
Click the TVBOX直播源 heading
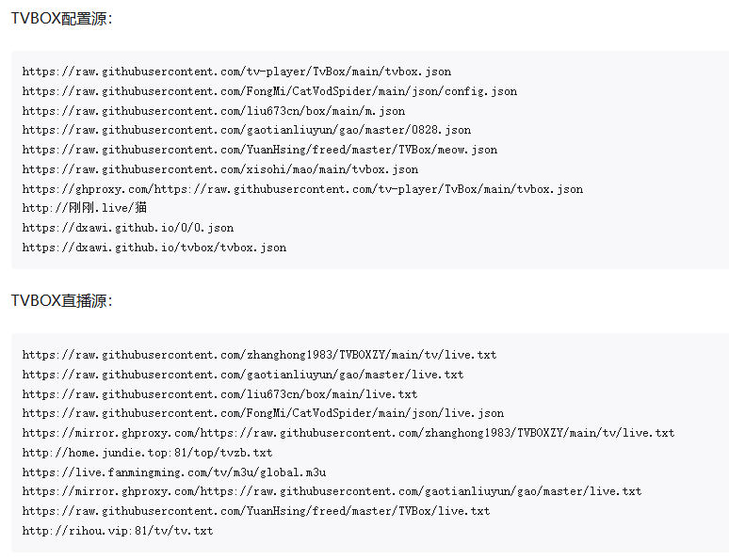[x=61, y=301]
